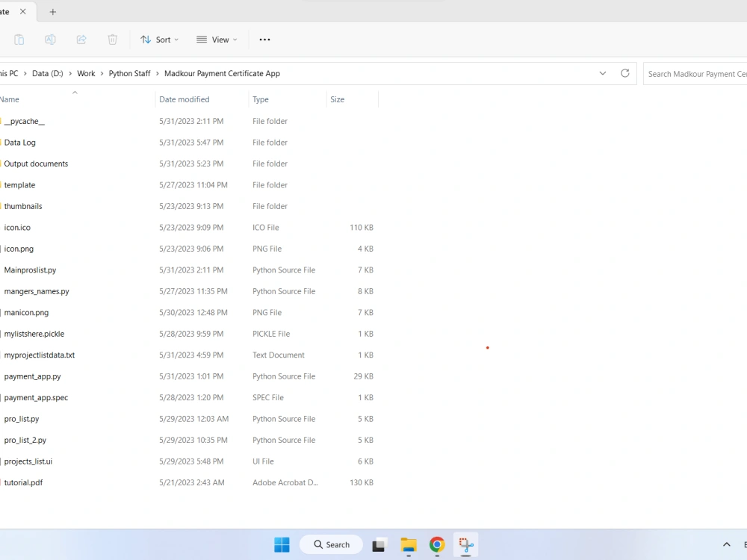Click Madkour Payment Certificate App breadcrumb

[x=222, y=73]
